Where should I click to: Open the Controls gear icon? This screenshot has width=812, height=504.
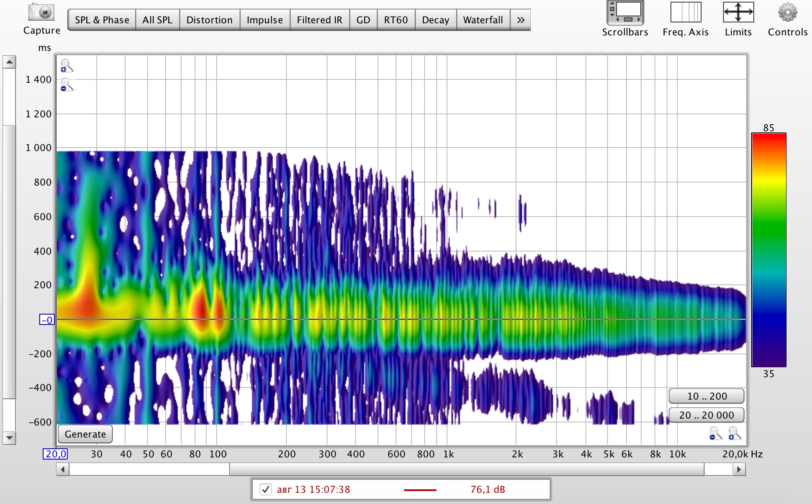787,13
